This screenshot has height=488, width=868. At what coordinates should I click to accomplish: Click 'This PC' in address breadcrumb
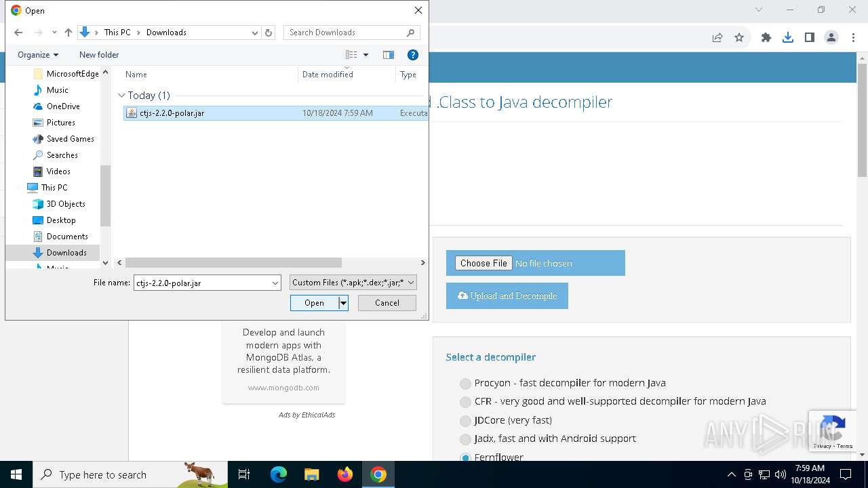pyautogui.click(x=117, y=33)
